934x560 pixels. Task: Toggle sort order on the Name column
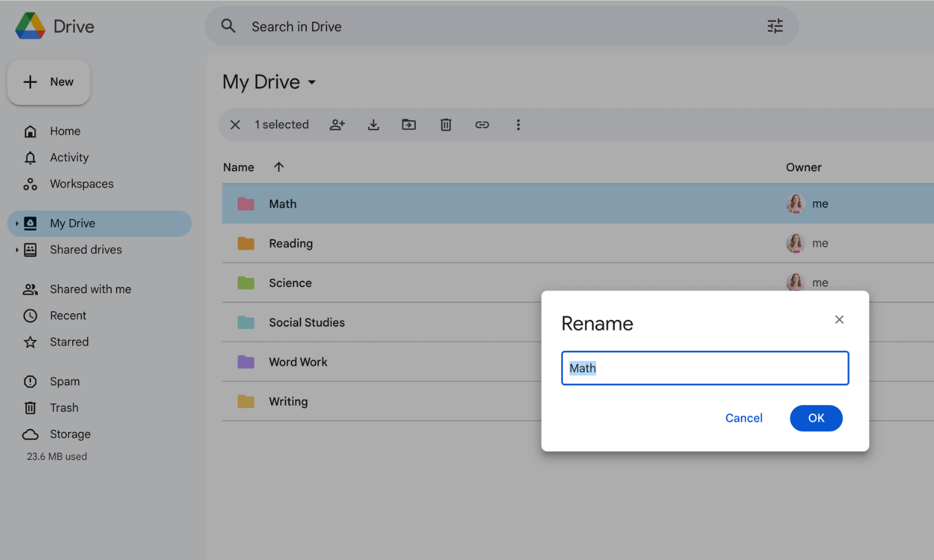pyautogui.click(x=278, y=167)
